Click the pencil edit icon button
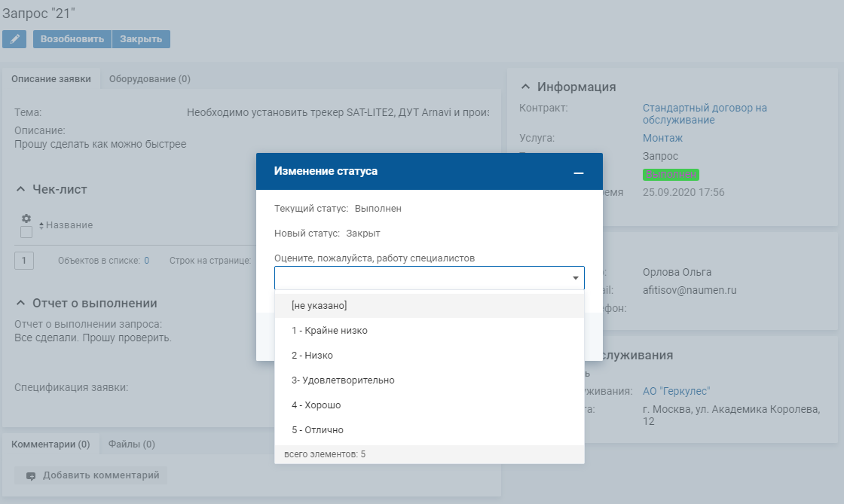Image resolution: width=844 pixels, height=504 pixels. (x=14, y=39)
